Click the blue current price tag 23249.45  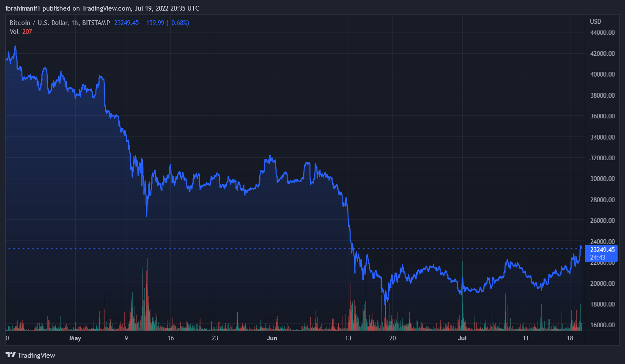pyautogui.click(x=602, y=250)
